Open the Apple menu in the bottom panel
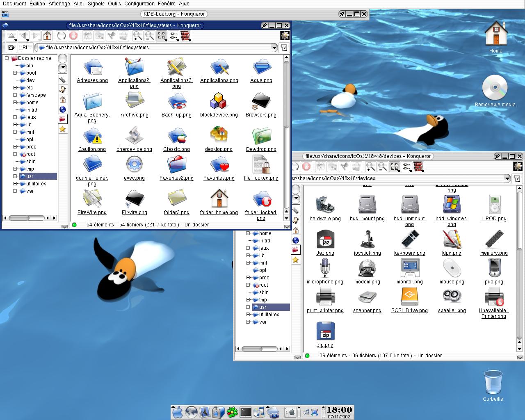Image resolution: width=525 pixels, height=420 pixels. (x=178, y=412)
